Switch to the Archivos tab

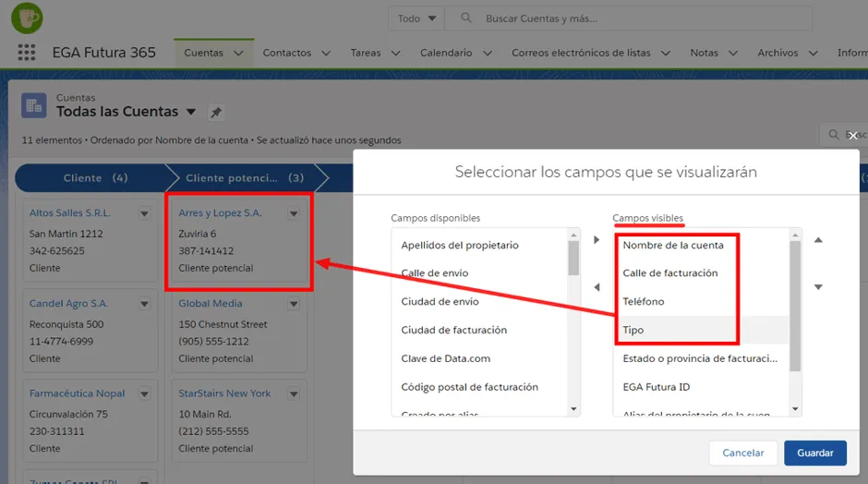click(778, 53)
